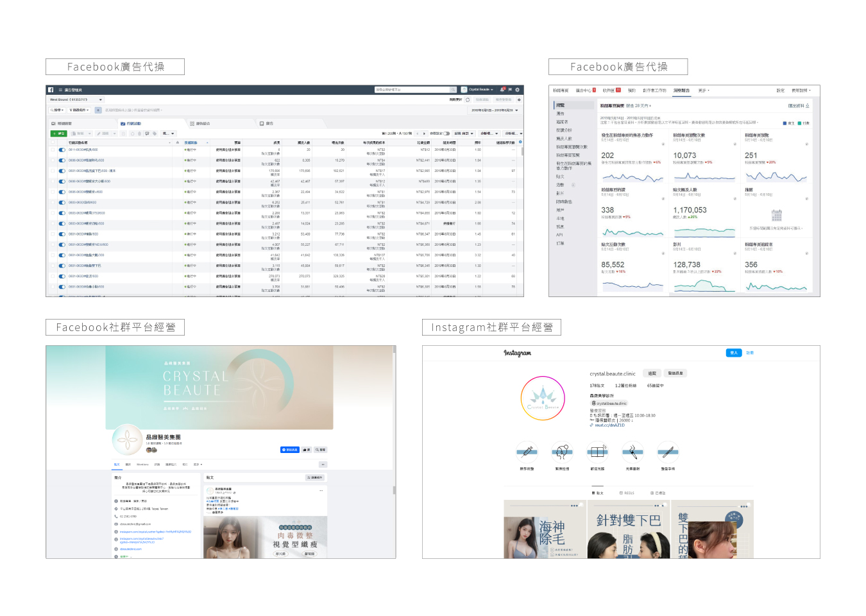Click the Instagram logo
The height and width of the screenshot is (616, 866).
(x=517, y=353)
